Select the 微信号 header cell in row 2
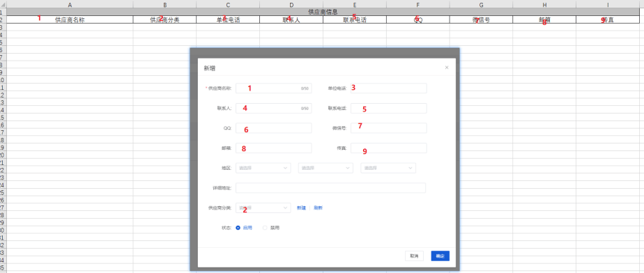 click(481, 19)
